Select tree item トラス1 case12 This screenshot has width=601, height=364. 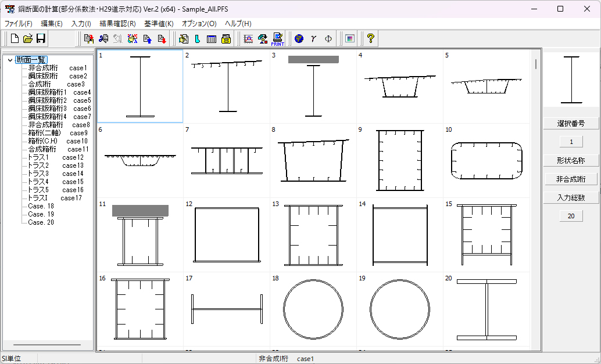[56, 157]
